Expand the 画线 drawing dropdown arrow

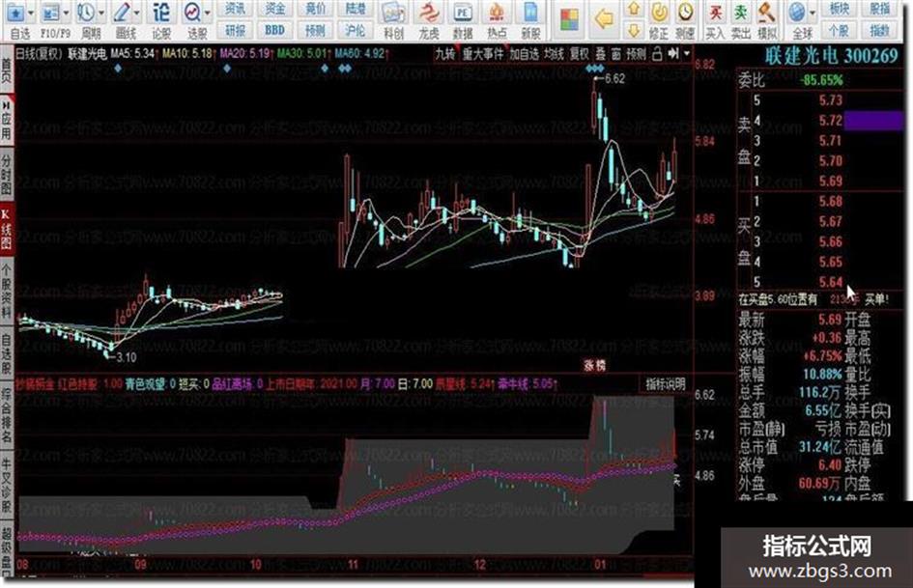click(x=137, y=13)
